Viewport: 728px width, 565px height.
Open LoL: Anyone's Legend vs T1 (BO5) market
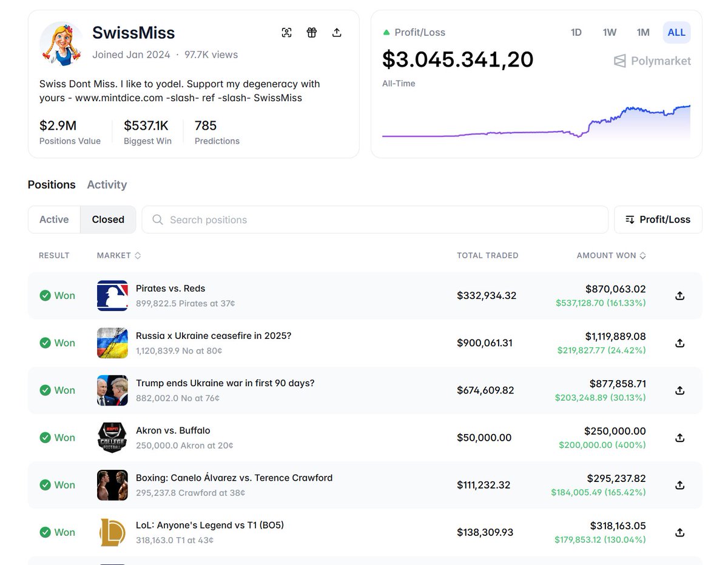(x=210, y=524)
